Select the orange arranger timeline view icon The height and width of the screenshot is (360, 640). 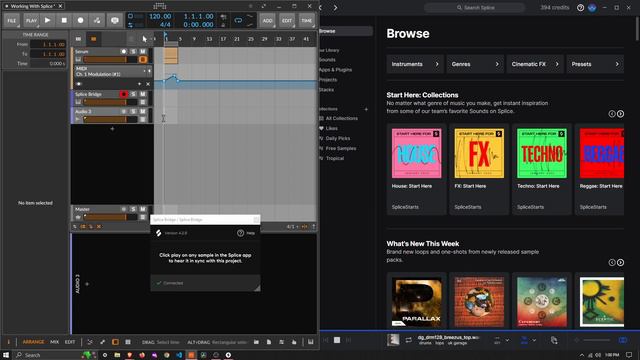point(93,39)
